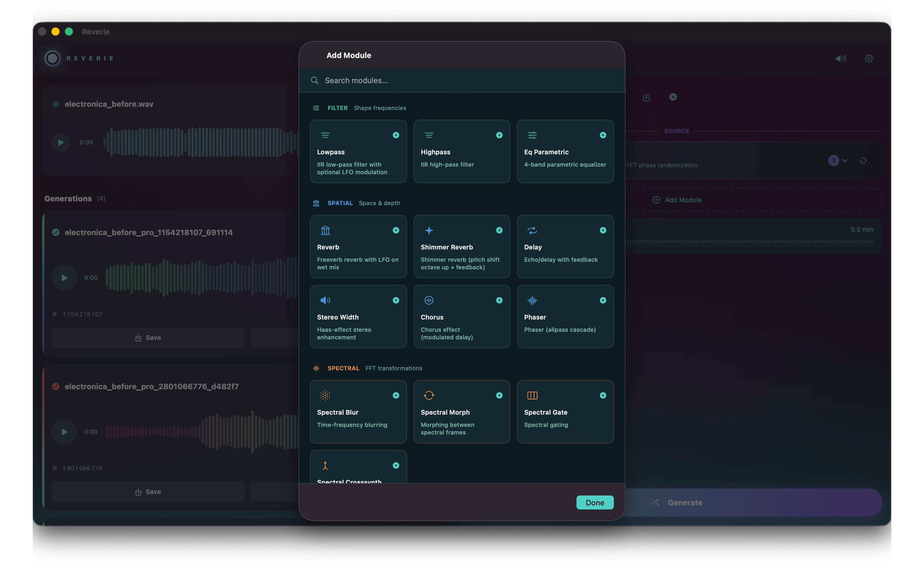The width and height of the screenshot is (924, 569).
Task: Play generation electronica_before_pro_1154218107_691114
Action: 64,278
